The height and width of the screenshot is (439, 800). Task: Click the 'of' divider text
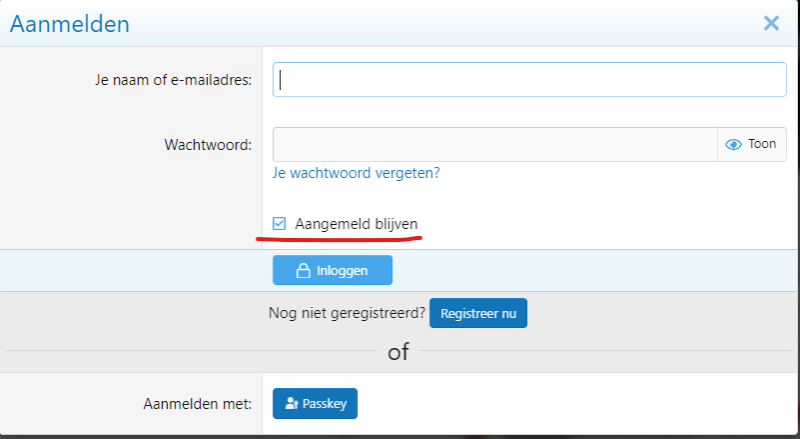(x=398, y=352)
